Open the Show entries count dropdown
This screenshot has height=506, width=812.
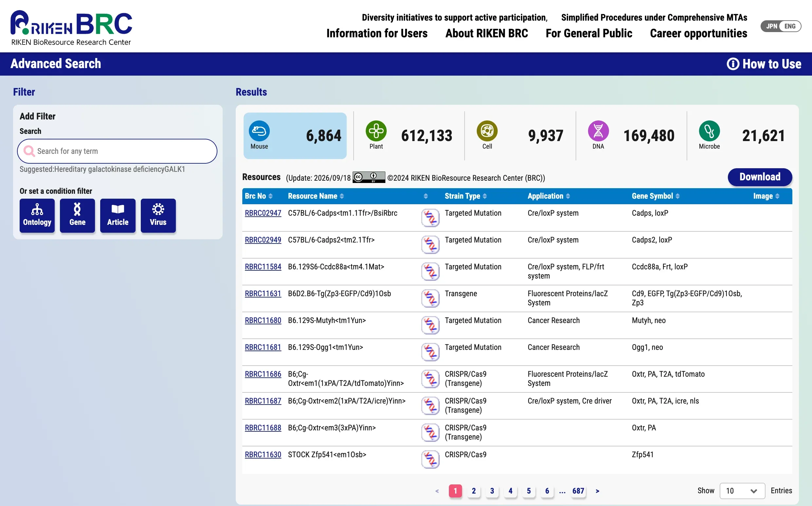[742, 491]
